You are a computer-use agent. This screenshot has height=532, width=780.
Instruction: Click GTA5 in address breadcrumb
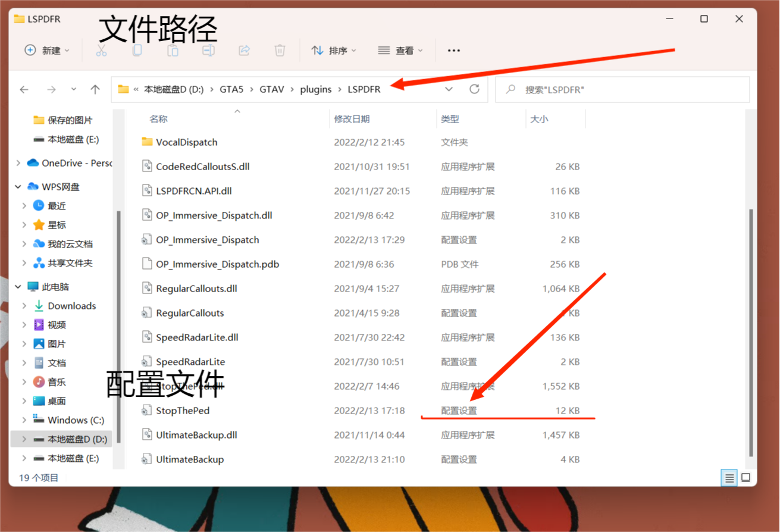tap(233, 89)
